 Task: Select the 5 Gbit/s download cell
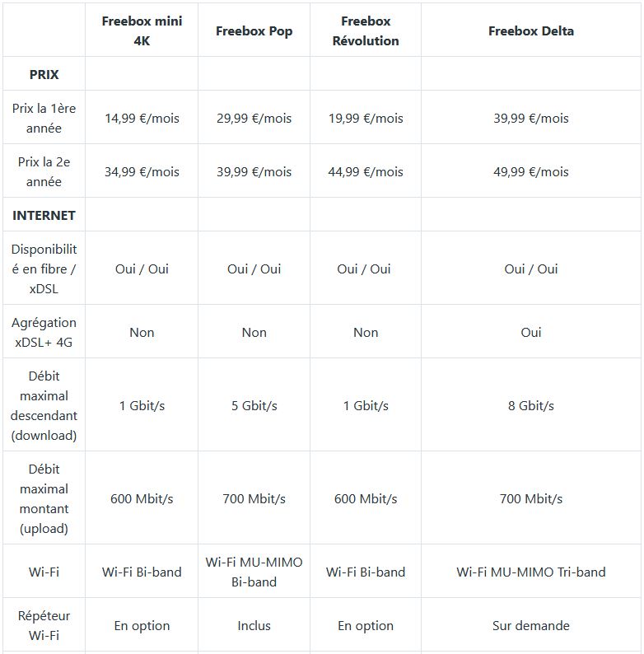point(254,405)
